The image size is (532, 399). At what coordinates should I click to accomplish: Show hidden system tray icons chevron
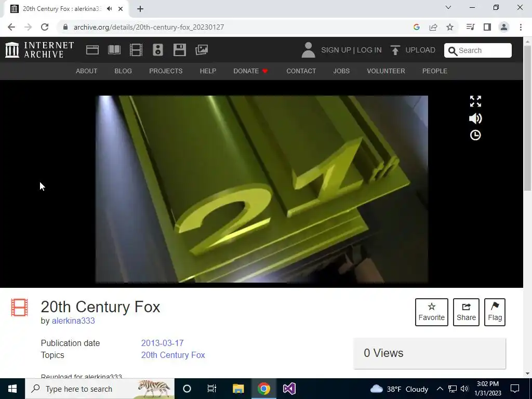440,389
